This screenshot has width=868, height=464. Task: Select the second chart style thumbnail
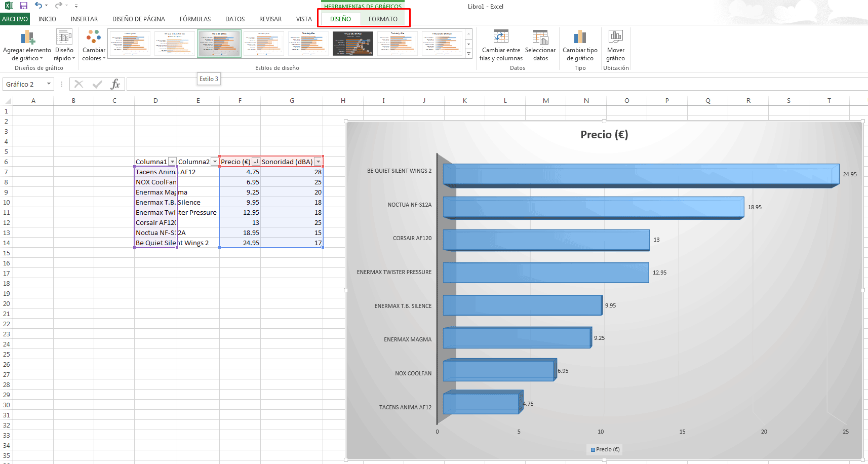click(175, 44)
